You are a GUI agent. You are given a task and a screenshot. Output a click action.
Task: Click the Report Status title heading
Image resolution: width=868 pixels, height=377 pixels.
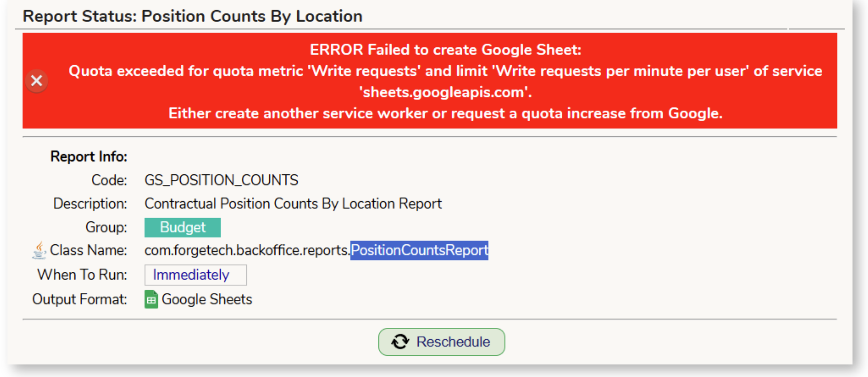[x=193, y=16]
